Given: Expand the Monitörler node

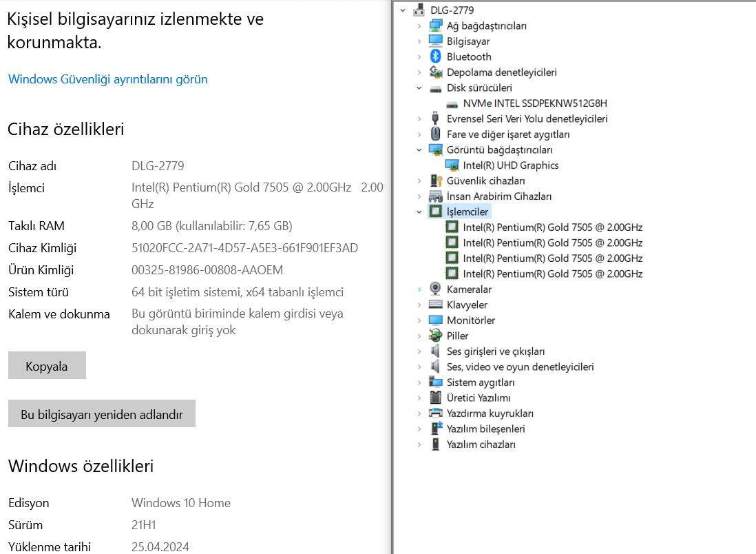Looking at the screenshot, I should (419, 320).
